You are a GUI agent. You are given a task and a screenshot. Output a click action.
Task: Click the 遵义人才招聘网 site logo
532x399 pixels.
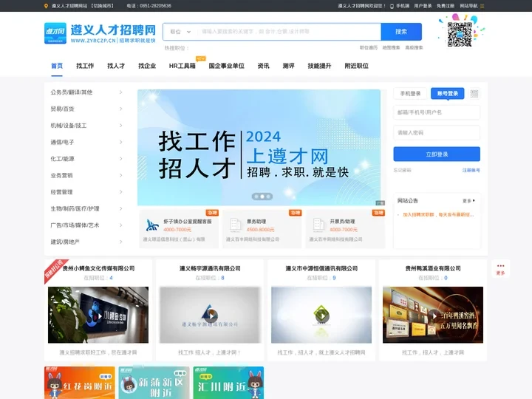(100, 33)
